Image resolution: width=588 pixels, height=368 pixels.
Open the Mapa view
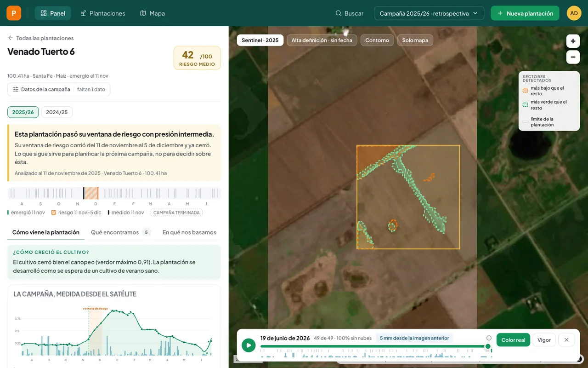[153, 13]
